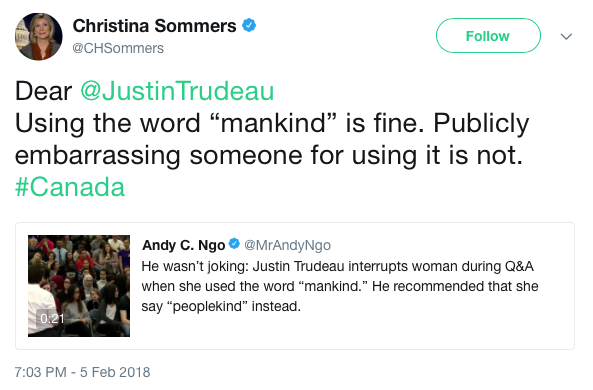Open the @JustinTrudeau mention link

point(177,91)
